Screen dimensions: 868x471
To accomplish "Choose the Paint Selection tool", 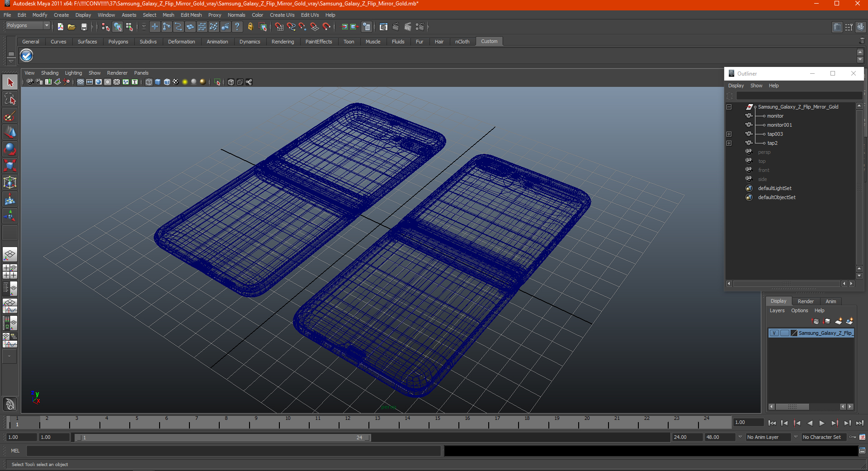I will coord(10,116).
